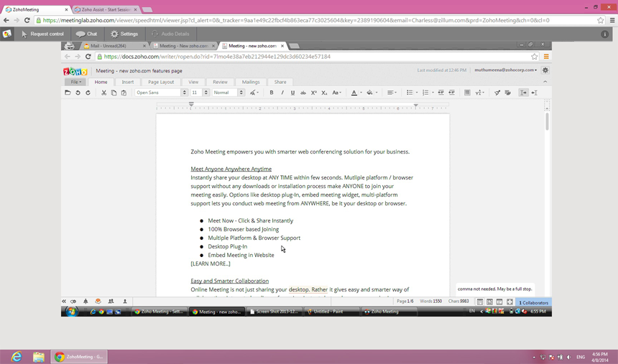Click the collapse double-arrow icon in status bar
The image size is (618, 364).
point(64,302)
